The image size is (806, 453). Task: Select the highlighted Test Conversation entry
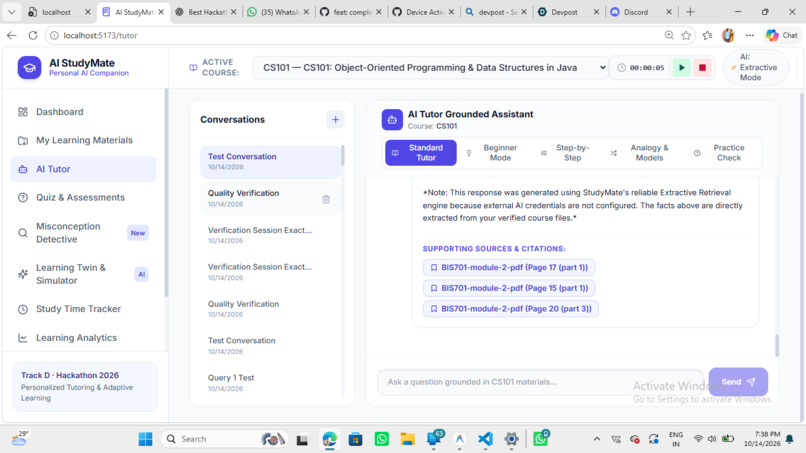(x=270, y=161)
